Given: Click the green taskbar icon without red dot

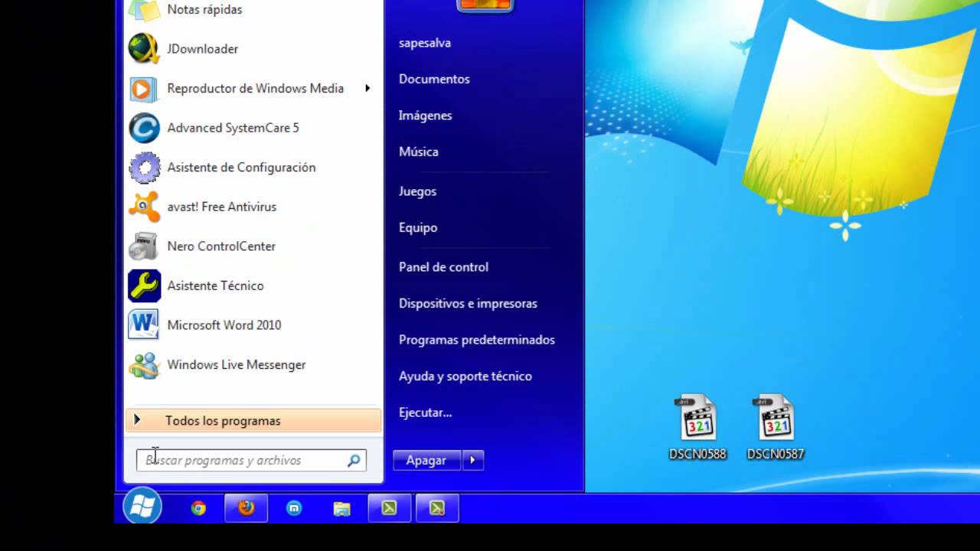Looking at the screenshot, I should click(x=389, y=508).
